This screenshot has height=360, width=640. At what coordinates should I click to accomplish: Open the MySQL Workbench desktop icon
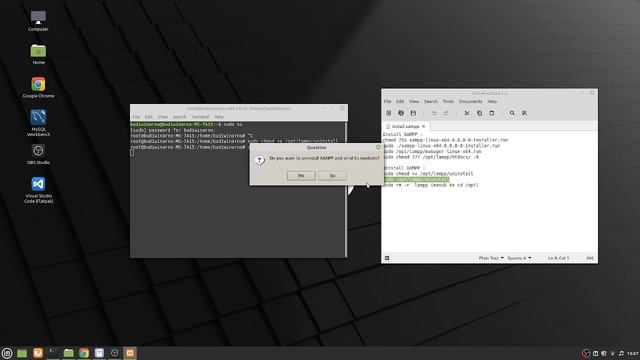38,122
